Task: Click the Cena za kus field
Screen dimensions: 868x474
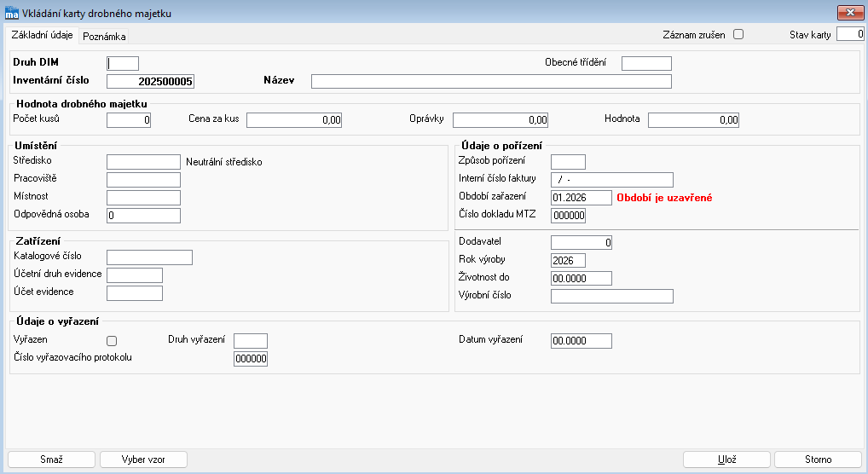Action: [x=294, y=120]
